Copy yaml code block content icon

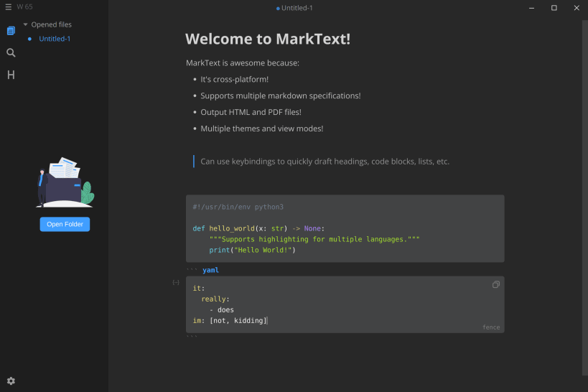pyautogui.click(x=496, y=285)
